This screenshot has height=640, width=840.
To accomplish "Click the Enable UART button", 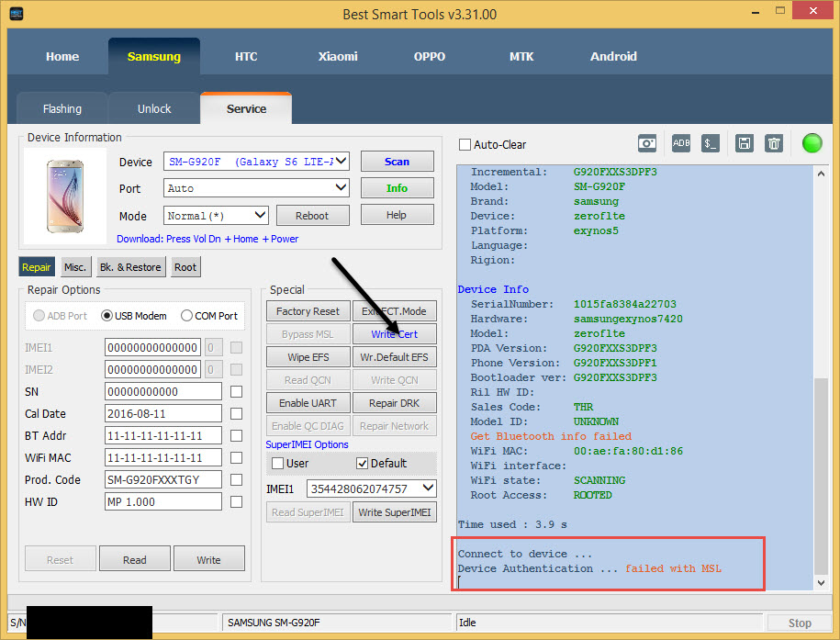I will click(308, 403).
